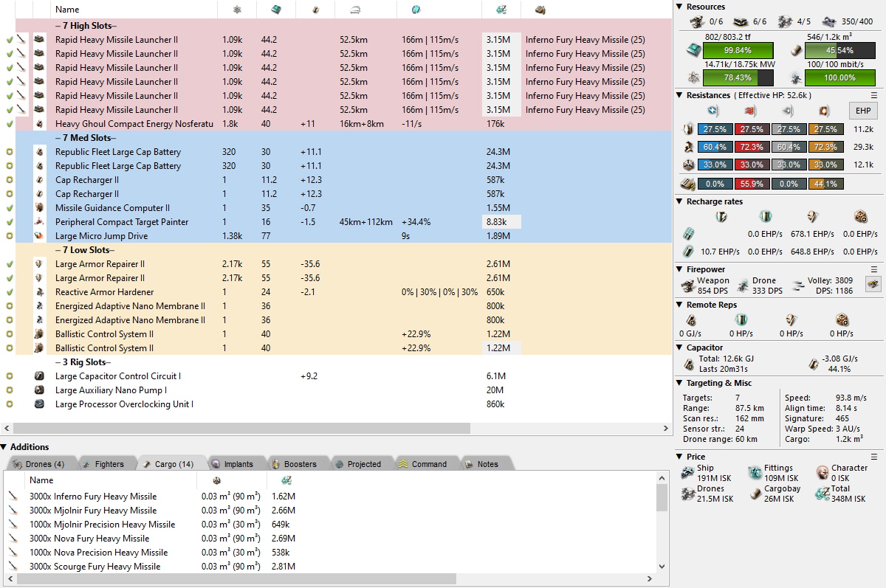Click the CPU column header icon
Image resolution: width=886 pixels, height=588 pixels.
(x=275, y=10)
